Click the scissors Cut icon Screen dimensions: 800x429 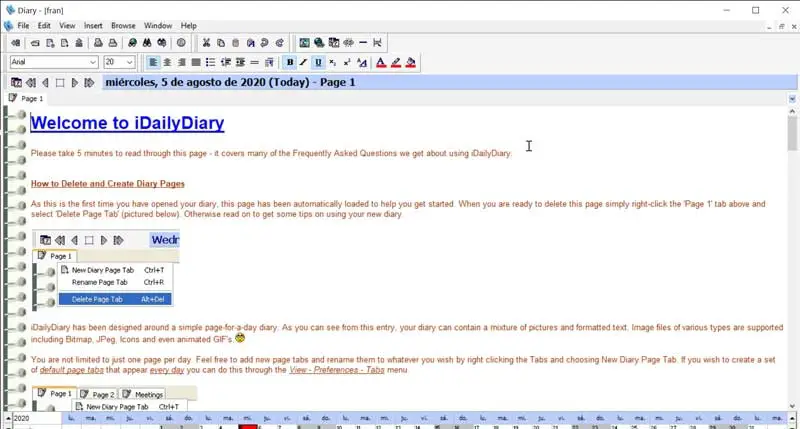click(206, 43)
